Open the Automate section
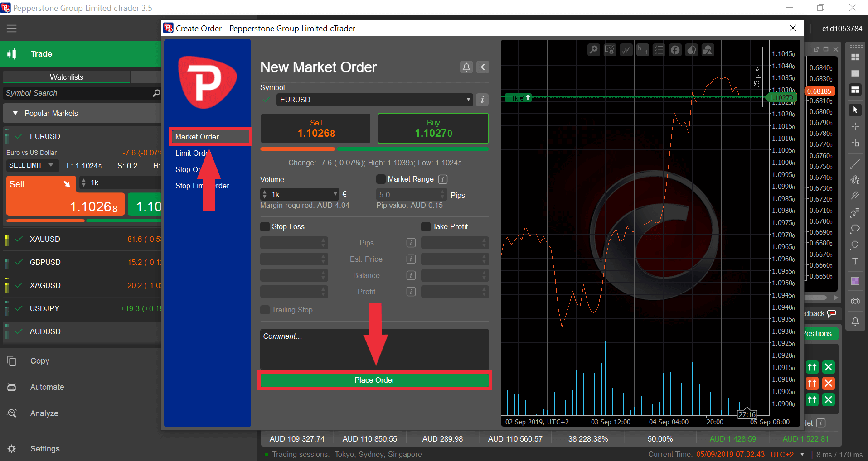 coord(47,387)
